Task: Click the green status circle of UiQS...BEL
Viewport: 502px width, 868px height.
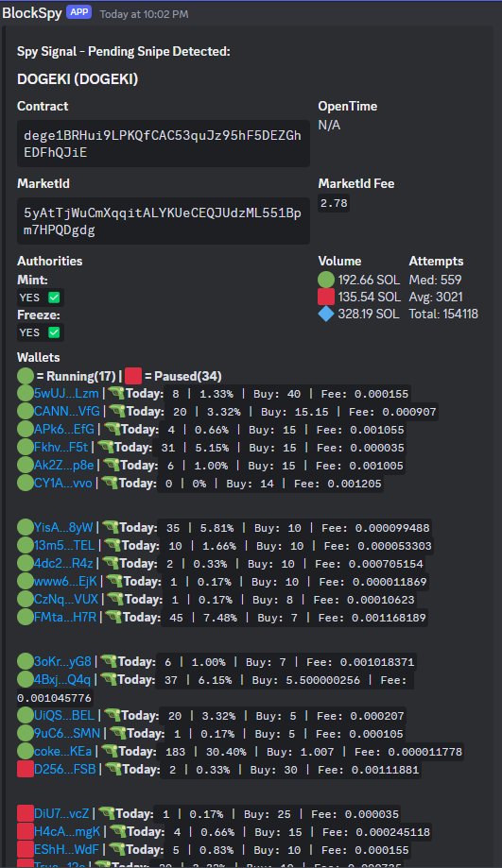Action: 26,715
